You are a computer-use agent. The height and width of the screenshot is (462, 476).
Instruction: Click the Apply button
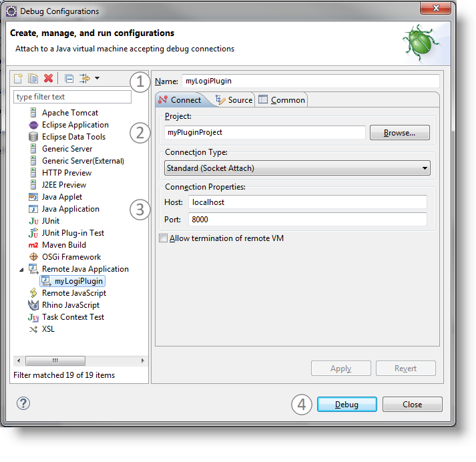[341, 369]
